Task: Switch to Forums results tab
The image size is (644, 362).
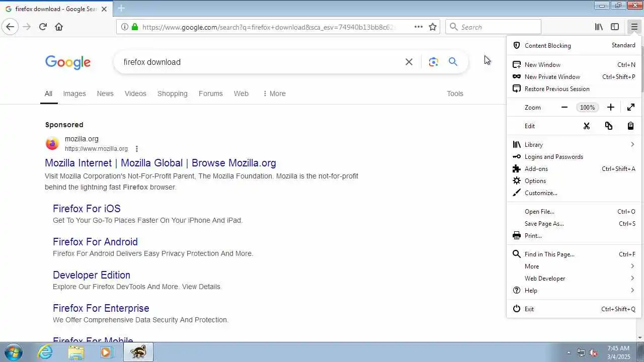Action: [x=210, y=94]
